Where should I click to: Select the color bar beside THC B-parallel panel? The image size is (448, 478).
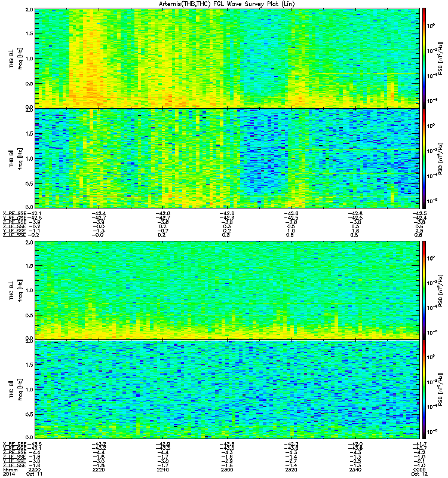pos(424,390)
